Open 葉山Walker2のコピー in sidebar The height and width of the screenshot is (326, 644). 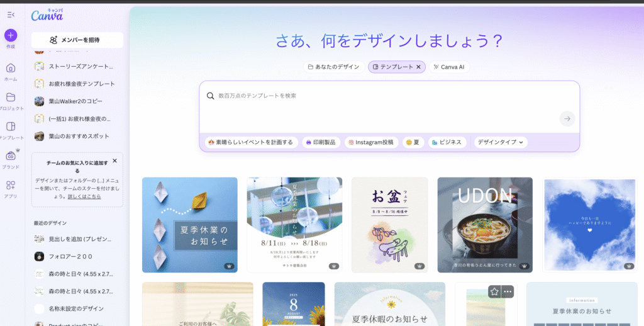pyautogui.click(x=77, y=101)
